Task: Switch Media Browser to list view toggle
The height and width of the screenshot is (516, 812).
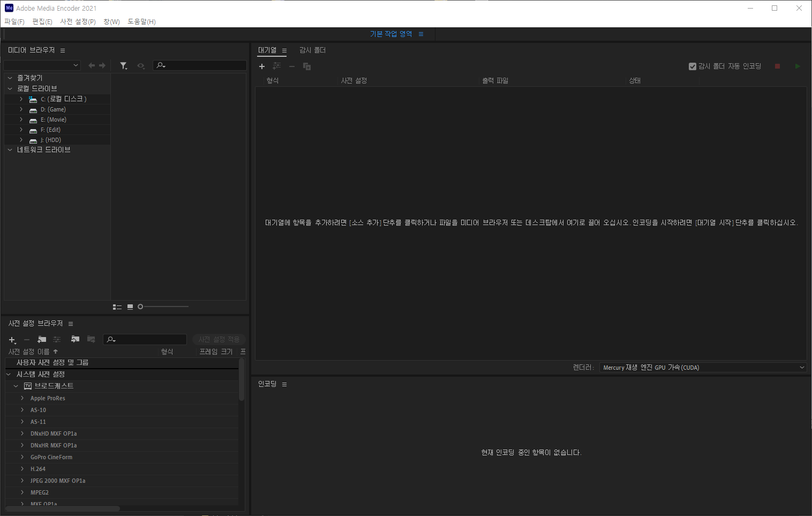Action: pos(117,306)
